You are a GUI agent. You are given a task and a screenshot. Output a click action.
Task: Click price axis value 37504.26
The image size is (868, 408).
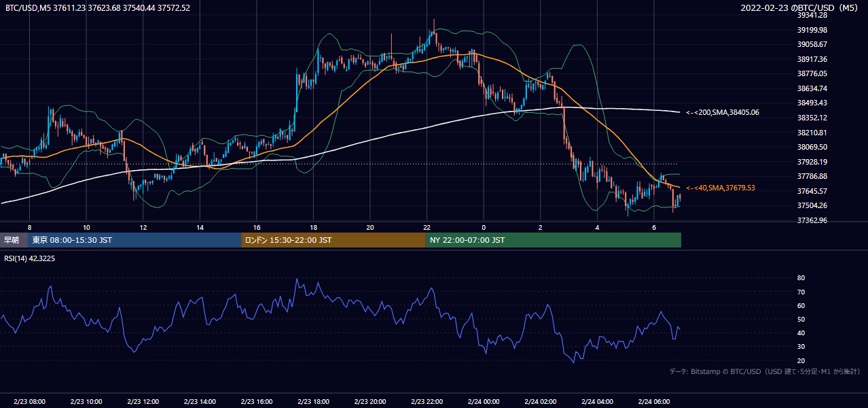pos(812,205)
